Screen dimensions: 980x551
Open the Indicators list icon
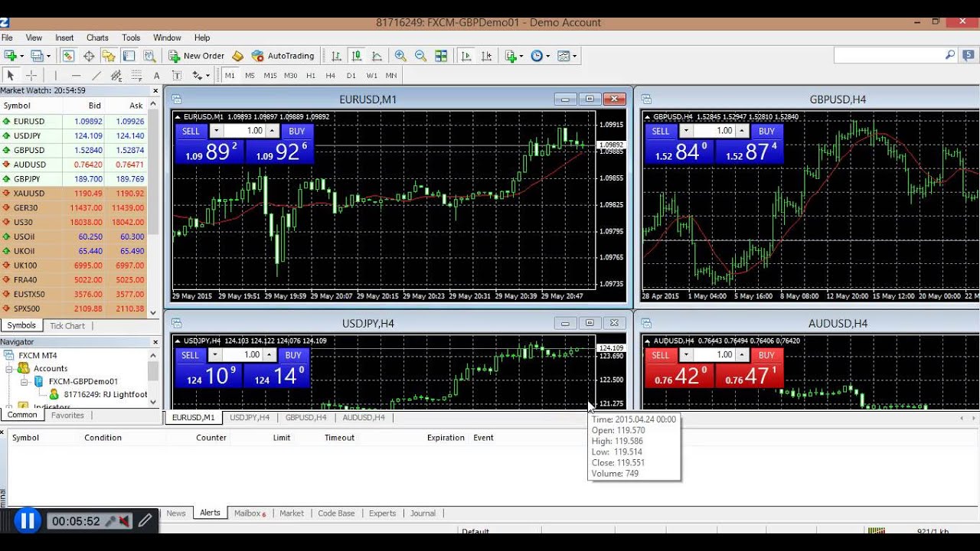[511, 56]
